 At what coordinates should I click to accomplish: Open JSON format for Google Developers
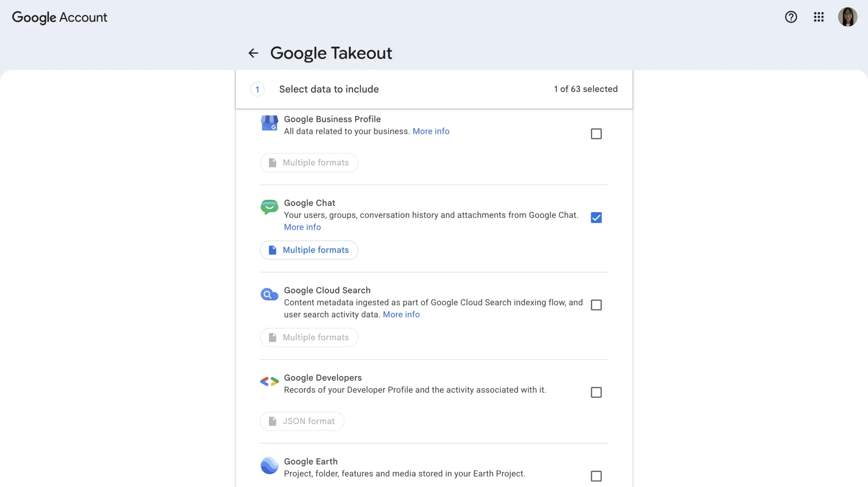302,421
